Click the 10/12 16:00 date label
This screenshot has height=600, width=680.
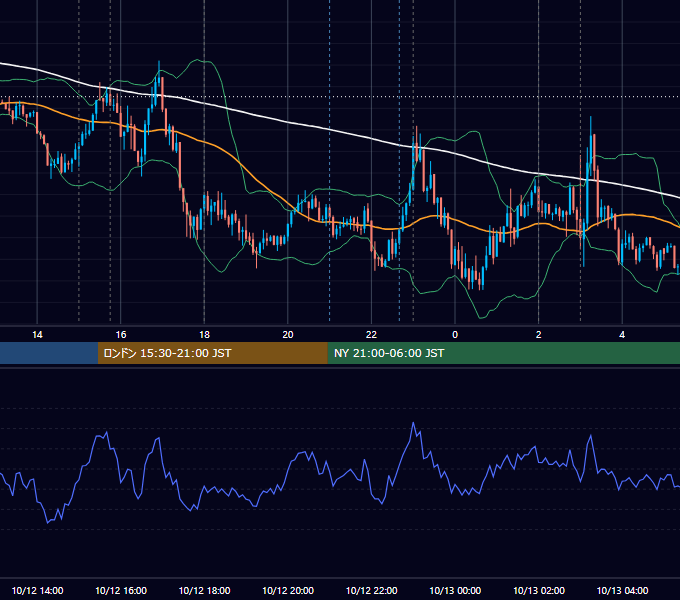[121, 590]
